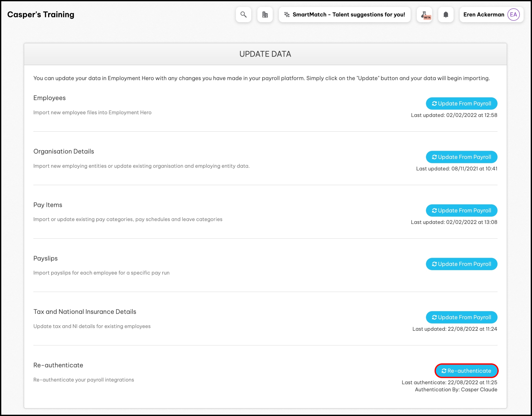The height and width of the screenshot is (416, 532).
Task: Open the beta lab flask icon
Action: point(424,15)
